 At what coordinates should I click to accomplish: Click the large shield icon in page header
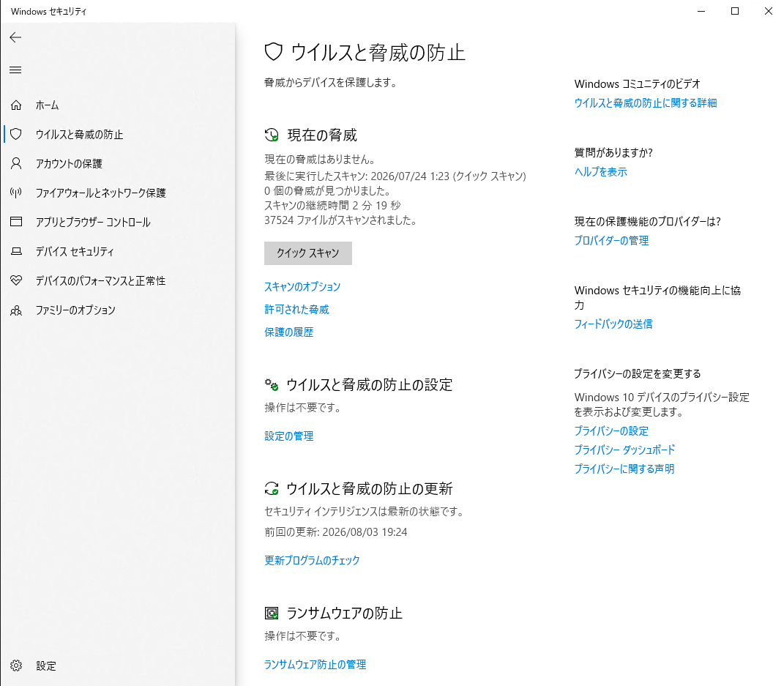(x=274, y=52)
